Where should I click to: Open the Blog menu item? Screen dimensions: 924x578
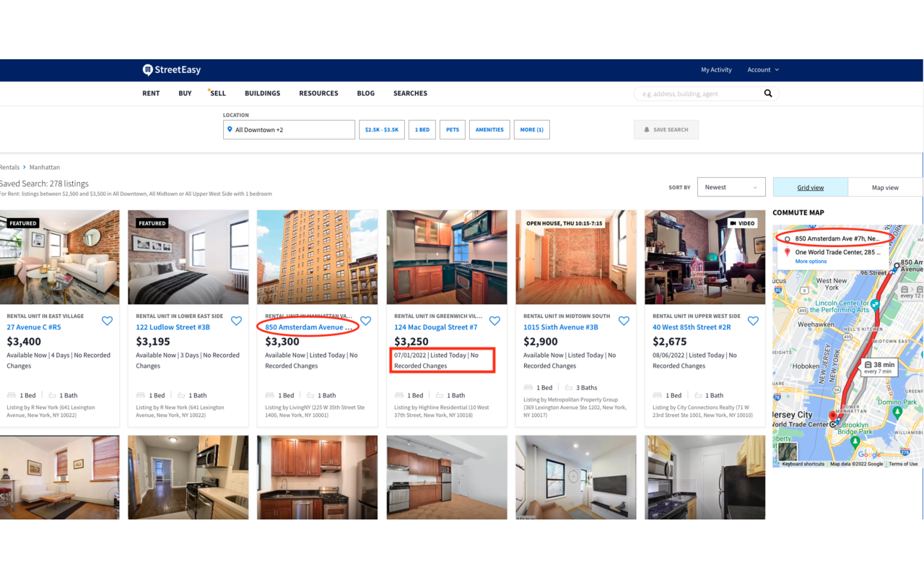tap(366, 93)
